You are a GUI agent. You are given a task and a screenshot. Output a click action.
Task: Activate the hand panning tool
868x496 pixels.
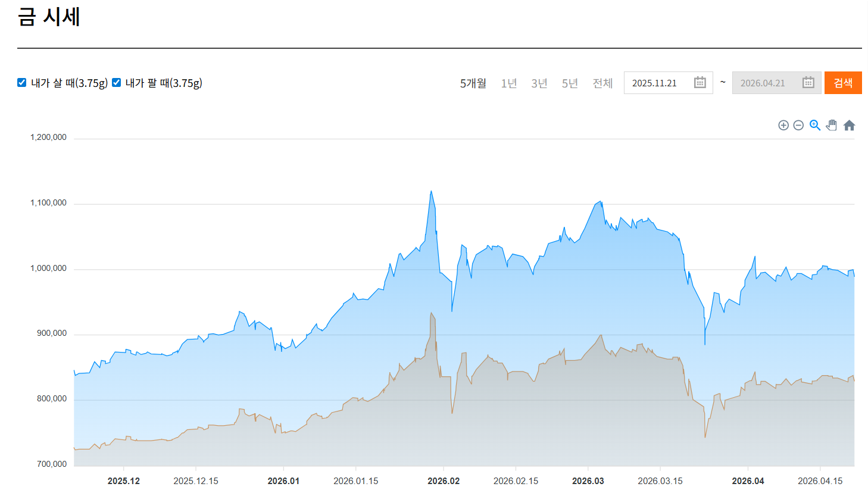coord(832,125)
